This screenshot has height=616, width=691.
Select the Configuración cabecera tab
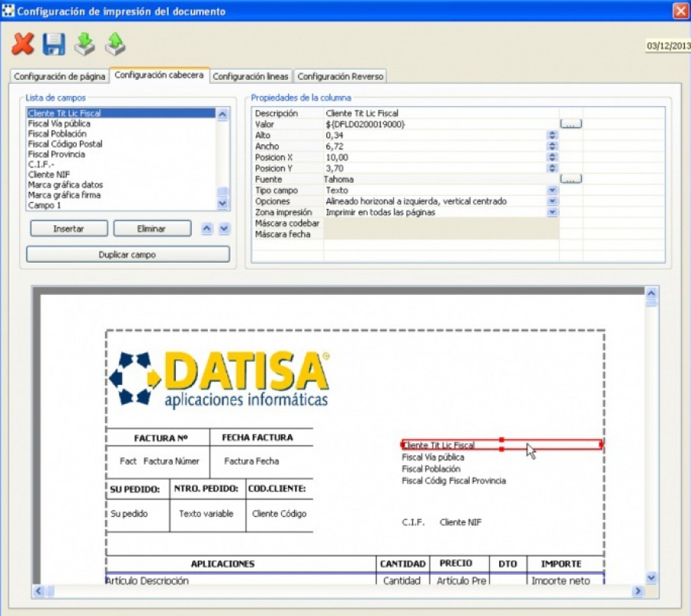[159, 75]
